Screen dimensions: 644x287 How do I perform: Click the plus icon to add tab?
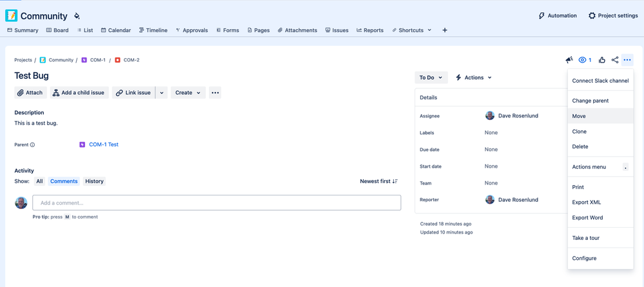pyautogui.click(x=444, y=30)
